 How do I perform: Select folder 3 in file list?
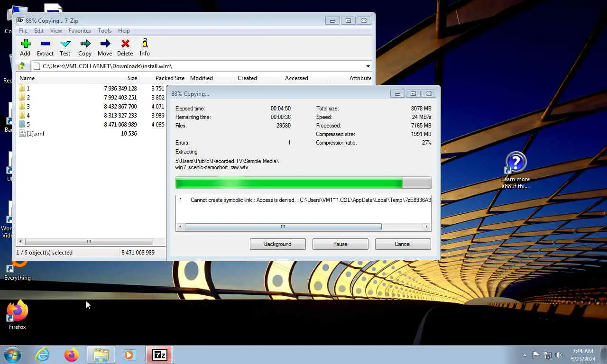[28, 107]
